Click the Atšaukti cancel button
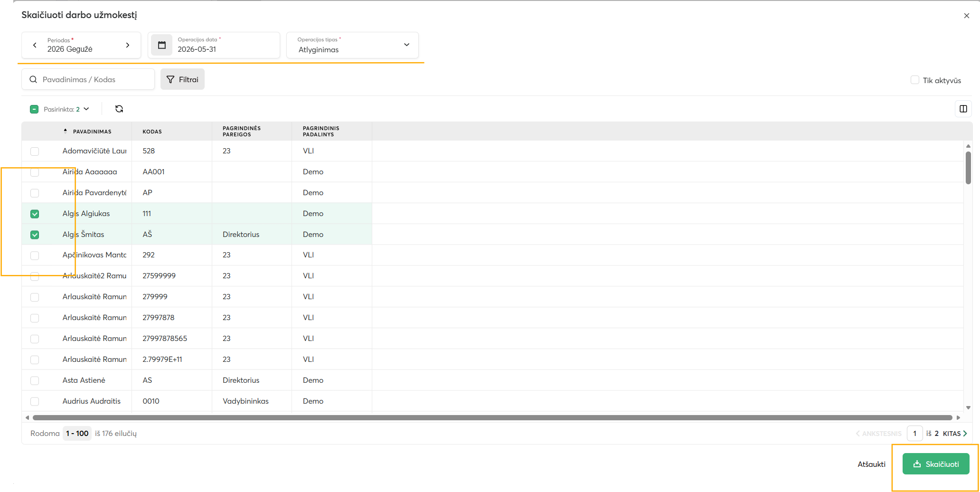Image resolution: width=980 pixels, height=492 pixels. point(871,464)
